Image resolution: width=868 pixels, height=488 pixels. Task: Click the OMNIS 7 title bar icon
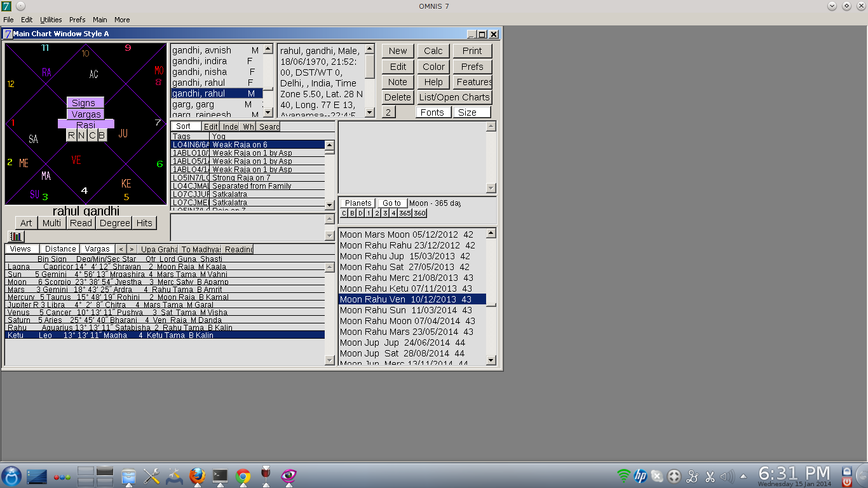pos(6,6)
